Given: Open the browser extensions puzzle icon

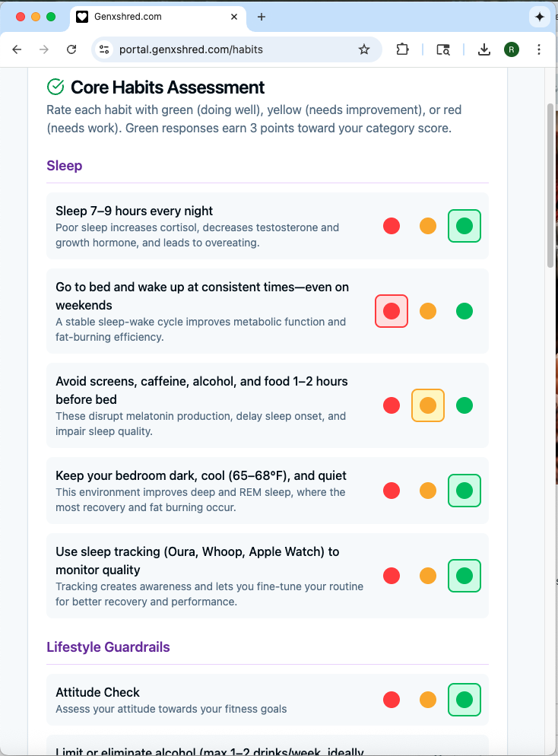Looking at the screenshot, I should (x=402, y=49).
